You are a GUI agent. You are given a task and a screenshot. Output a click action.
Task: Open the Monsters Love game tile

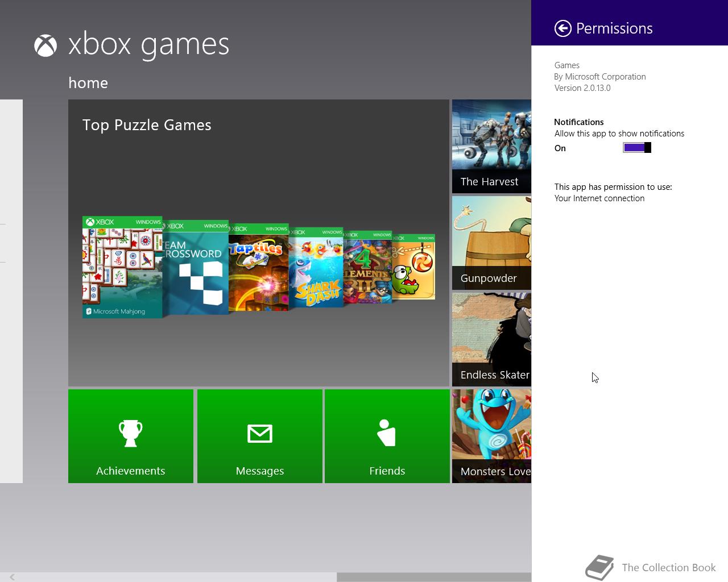point(491,436)
